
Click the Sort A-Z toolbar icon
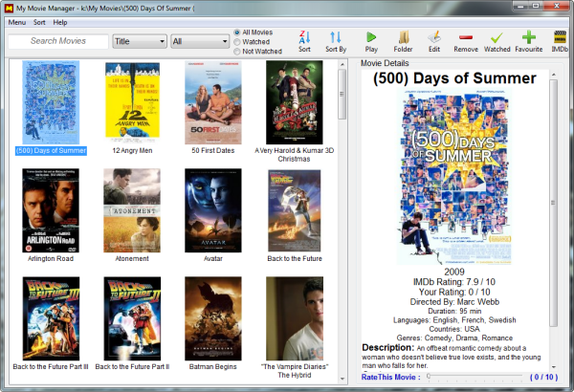pyautogui.click(x=304, y=37)
